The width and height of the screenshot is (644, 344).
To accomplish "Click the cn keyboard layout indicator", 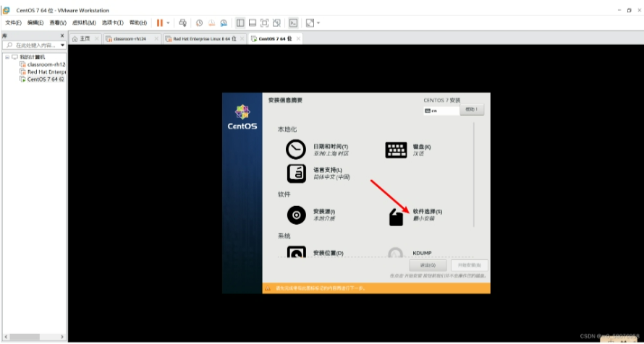I will click(x=441, y=111).
